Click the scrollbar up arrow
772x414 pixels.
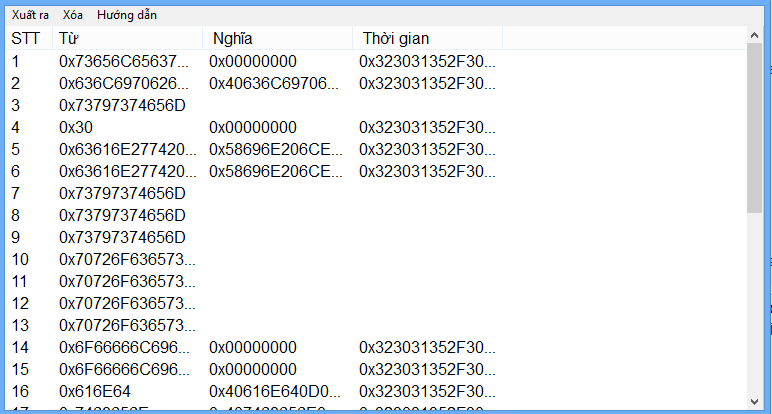pos(754,35)
